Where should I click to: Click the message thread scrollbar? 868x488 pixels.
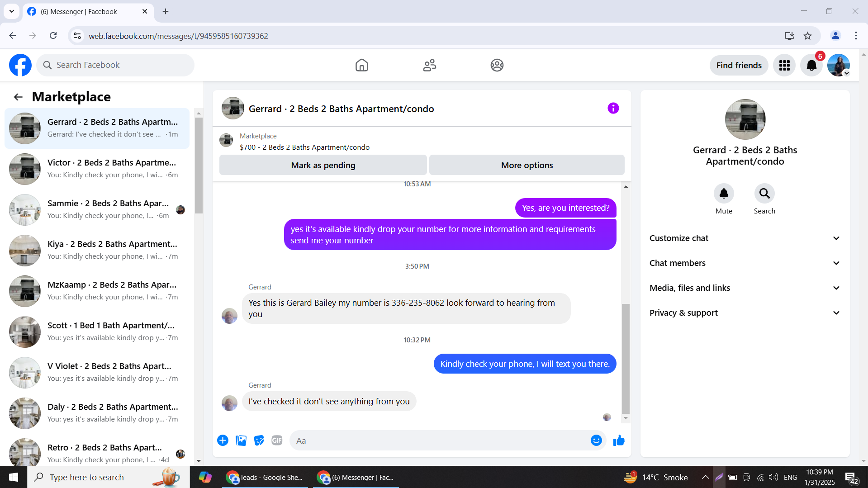(x=626, y=359)
